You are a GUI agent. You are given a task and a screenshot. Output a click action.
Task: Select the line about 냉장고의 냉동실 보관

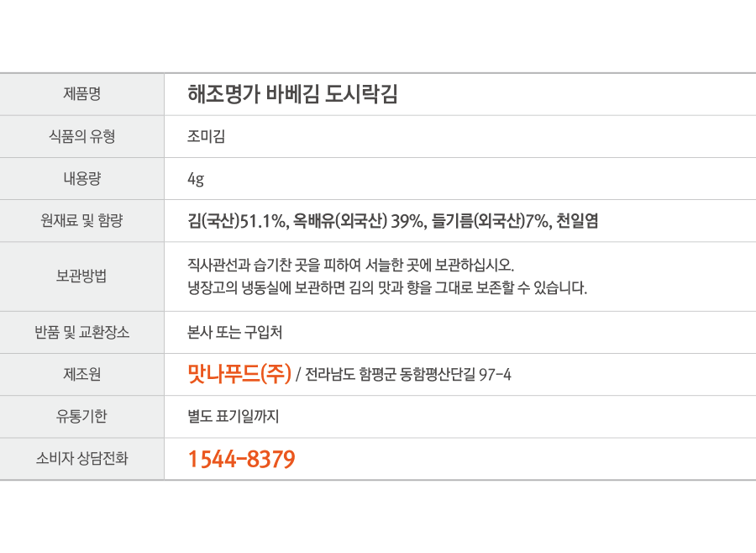coord(387,288)
